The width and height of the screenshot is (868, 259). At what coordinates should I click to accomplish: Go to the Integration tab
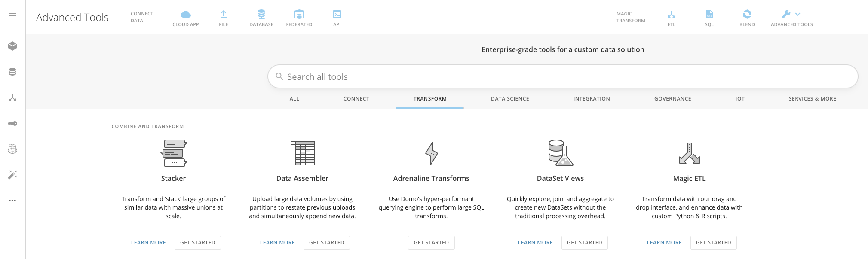pyautogui.click(x=592, y=99)
